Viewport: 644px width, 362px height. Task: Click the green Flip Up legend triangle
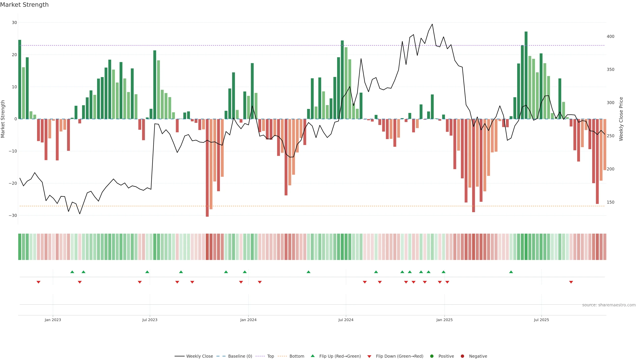pos(312,356)
